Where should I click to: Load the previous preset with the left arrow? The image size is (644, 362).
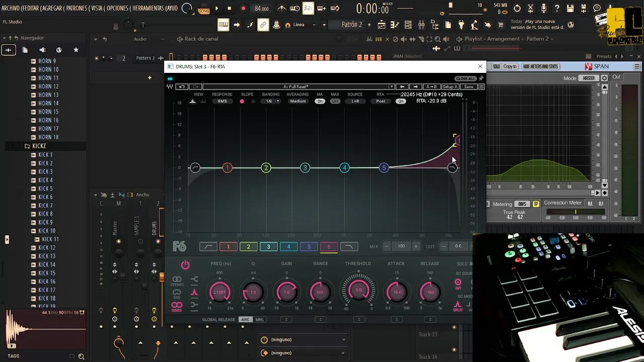pyautogui.click(x=402, y=86)
